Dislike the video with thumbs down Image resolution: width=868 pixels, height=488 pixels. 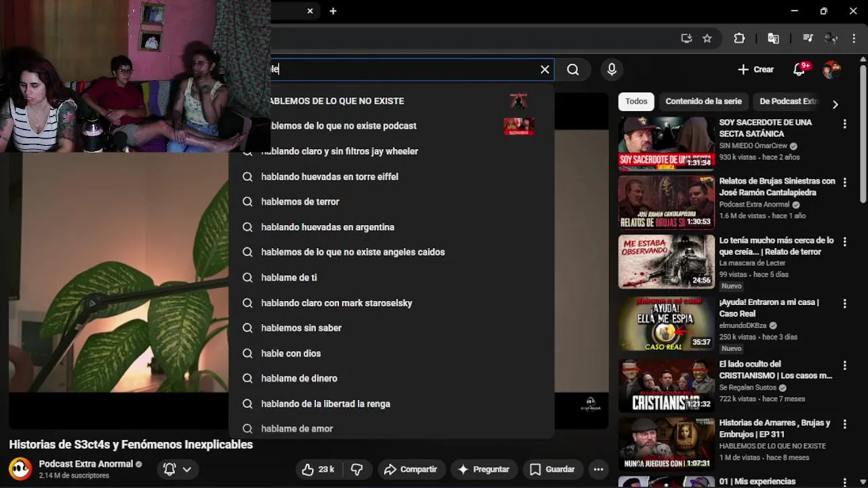[357, 469]
